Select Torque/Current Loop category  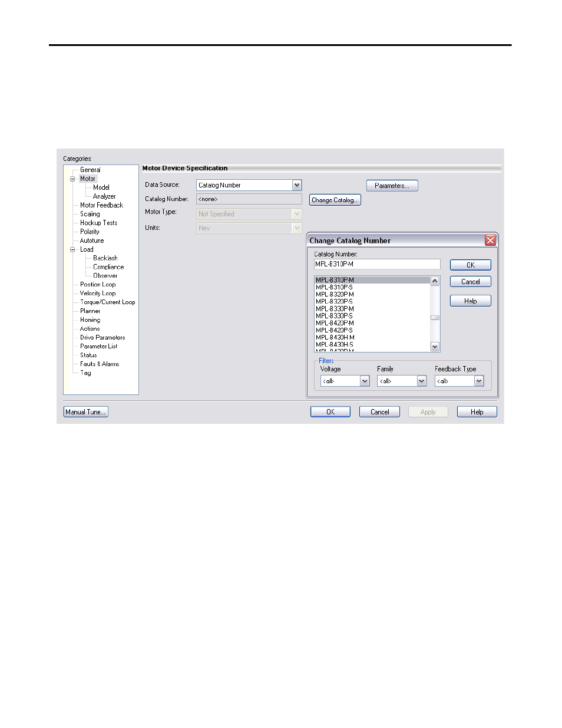point(107,302)
